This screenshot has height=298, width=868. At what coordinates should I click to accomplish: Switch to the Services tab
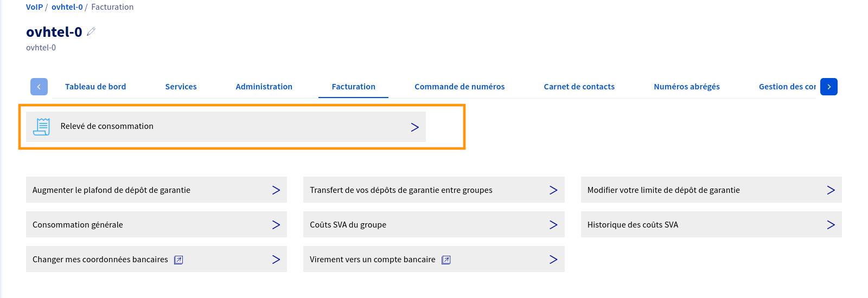181,87
